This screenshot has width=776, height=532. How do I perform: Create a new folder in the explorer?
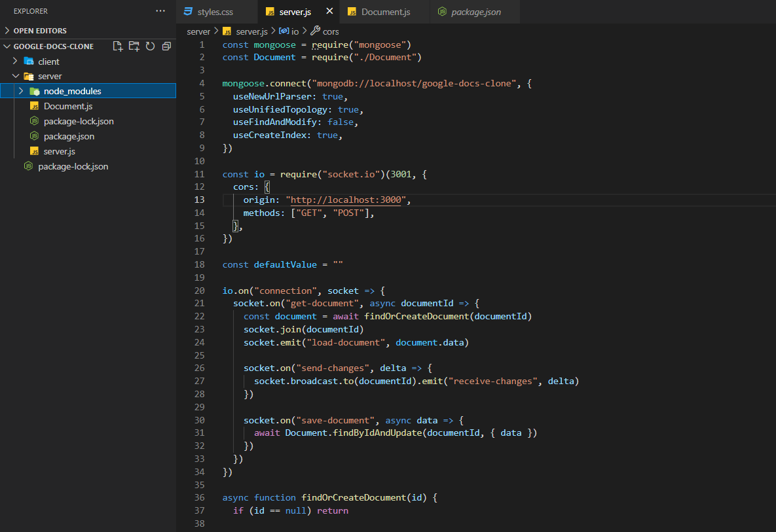[134, 46]
